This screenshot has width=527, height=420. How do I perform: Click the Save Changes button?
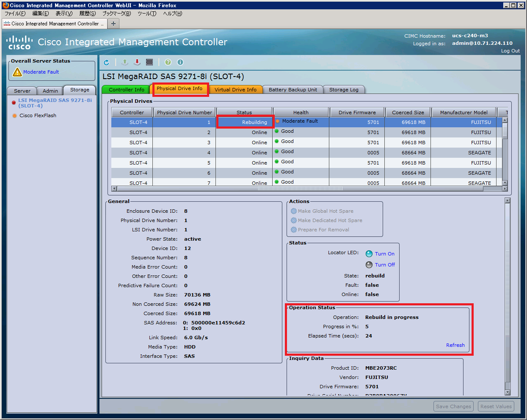pos(453,406)
